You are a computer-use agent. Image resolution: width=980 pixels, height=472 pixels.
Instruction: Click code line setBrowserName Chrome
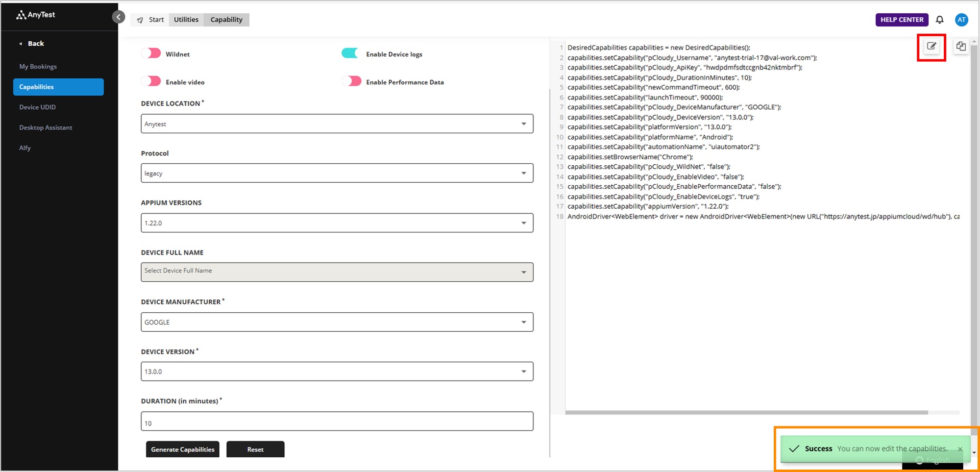click(630, 157)
